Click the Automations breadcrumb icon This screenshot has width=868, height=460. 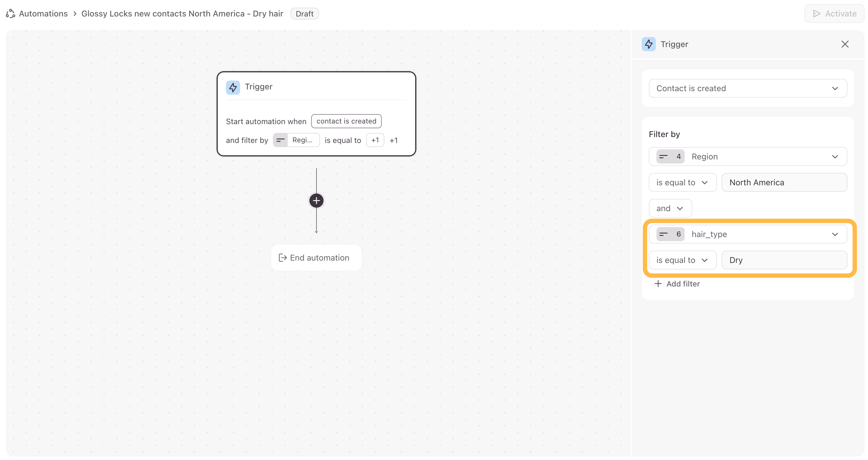pos(11,14)
